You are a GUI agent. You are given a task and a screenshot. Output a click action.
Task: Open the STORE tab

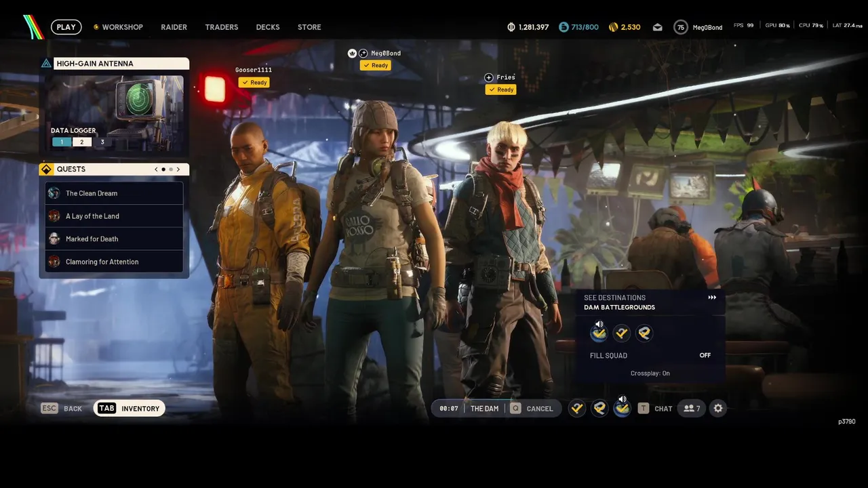[309, 27]
